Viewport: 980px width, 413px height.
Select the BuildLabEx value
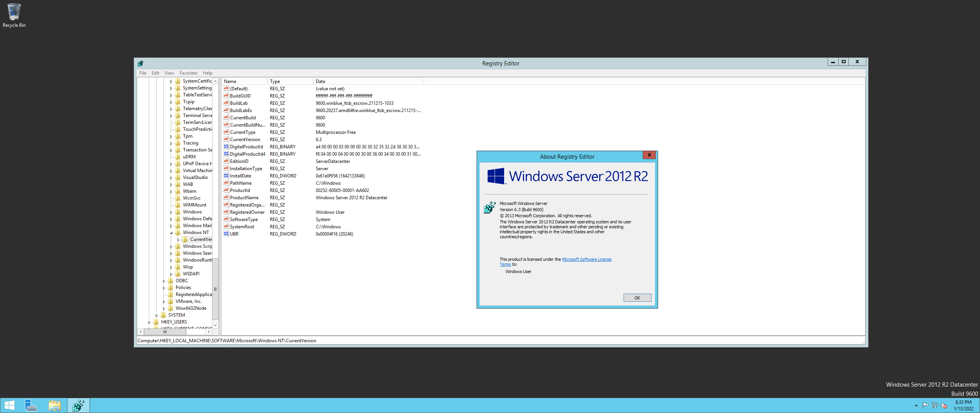pyautogui.click(x=241, y=111)
